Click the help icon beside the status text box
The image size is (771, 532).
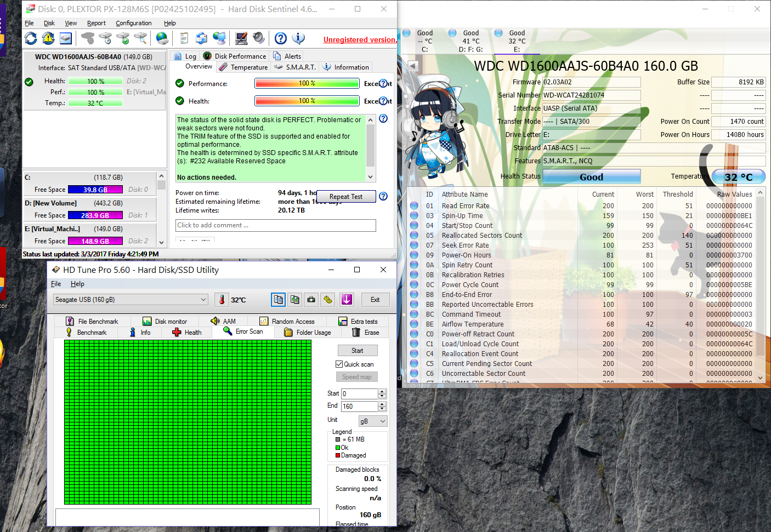point(383,118)
